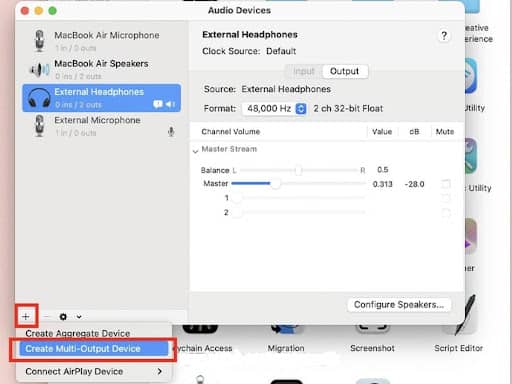The height and width of the screenshot is (384, 512).
Task: Click the dB column header
Action: pyautogui.click(x=414, y=132)
